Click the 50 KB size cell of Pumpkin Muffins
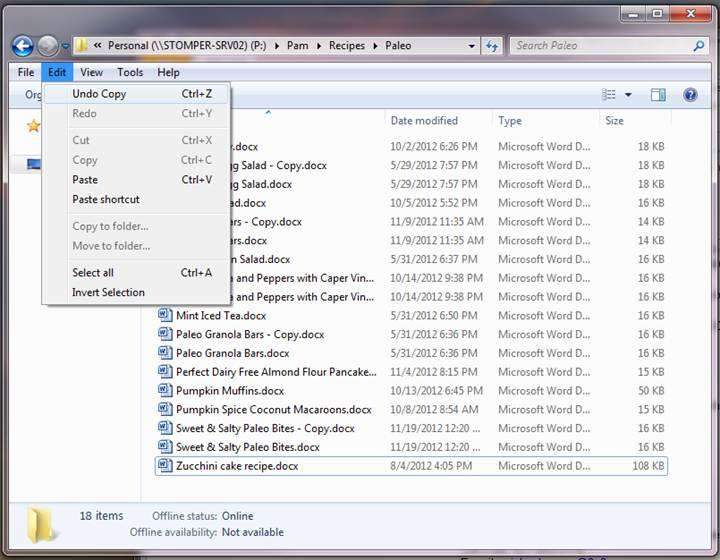The width and height of the screenshot is (720, 560). [x=651, y=391]
